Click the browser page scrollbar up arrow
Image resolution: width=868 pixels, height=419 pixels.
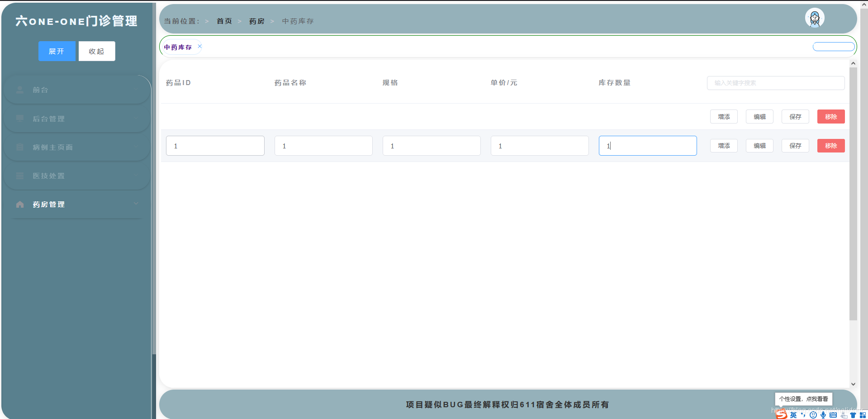[x=864, y=4]
